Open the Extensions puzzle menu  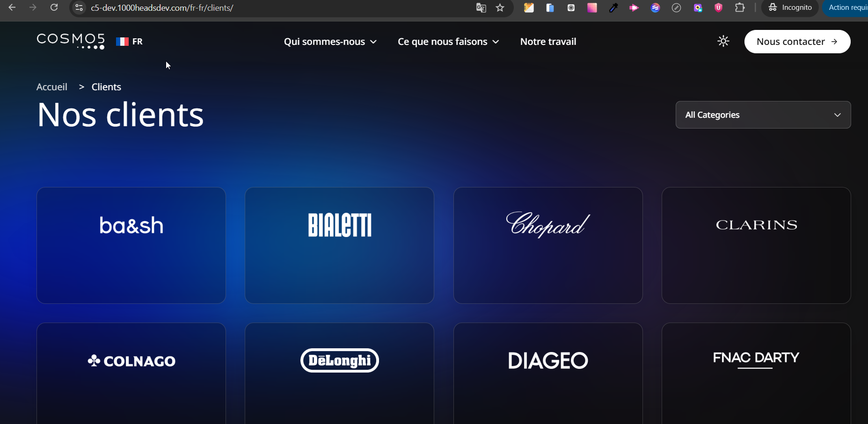pyautogui.click(x=740, y=8)
